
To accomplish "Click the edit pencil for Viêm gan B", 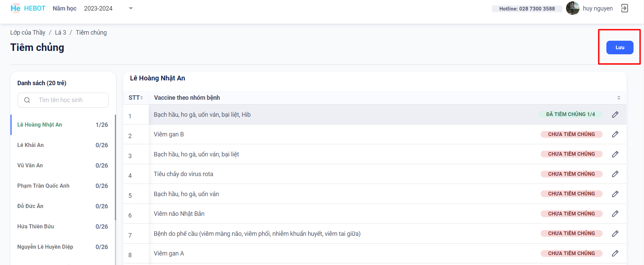I will (615, 134).
